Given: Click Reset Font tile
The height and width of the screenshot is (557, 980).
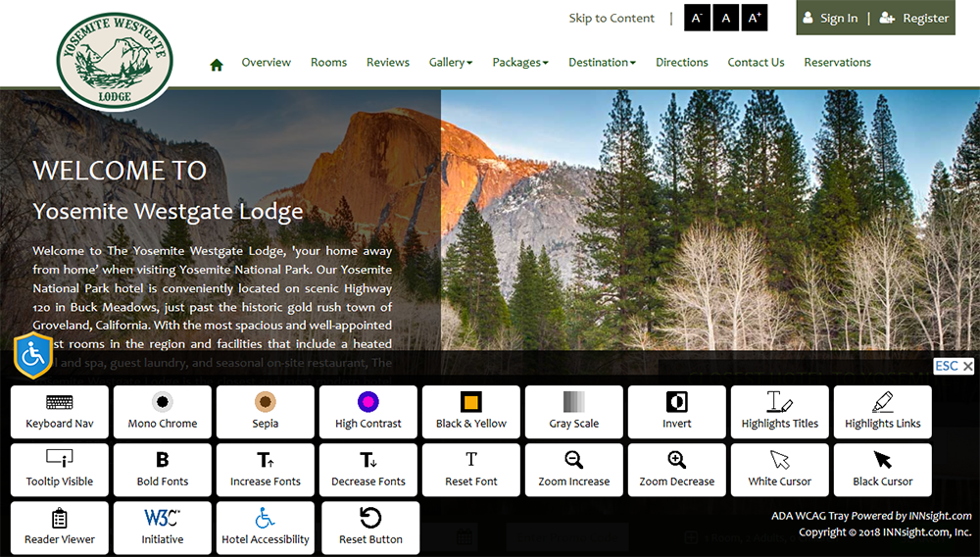Looking at the screenshot, I should [x=471, y=470].
